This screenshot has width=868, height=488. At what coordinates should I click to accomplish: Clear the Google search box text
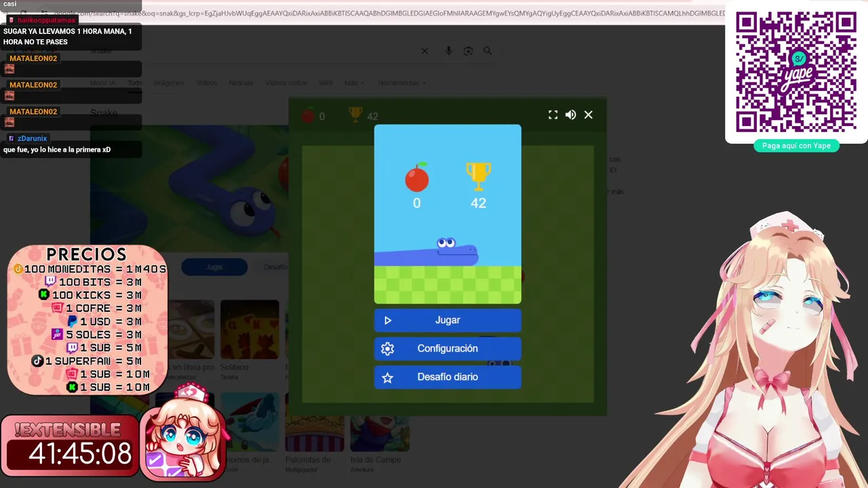pos(425,51)
